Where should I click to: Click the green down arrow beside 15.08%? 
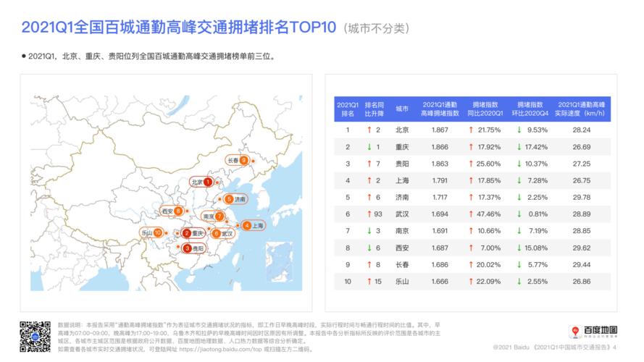pos(519,248)
